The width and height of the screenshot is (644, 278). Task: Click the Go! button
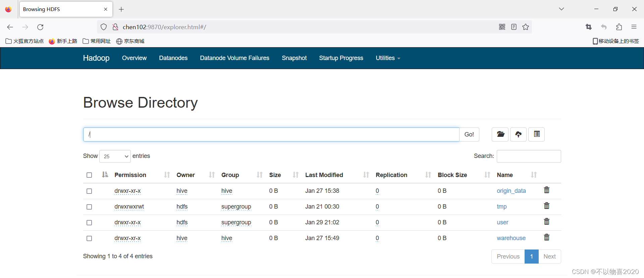469,134
